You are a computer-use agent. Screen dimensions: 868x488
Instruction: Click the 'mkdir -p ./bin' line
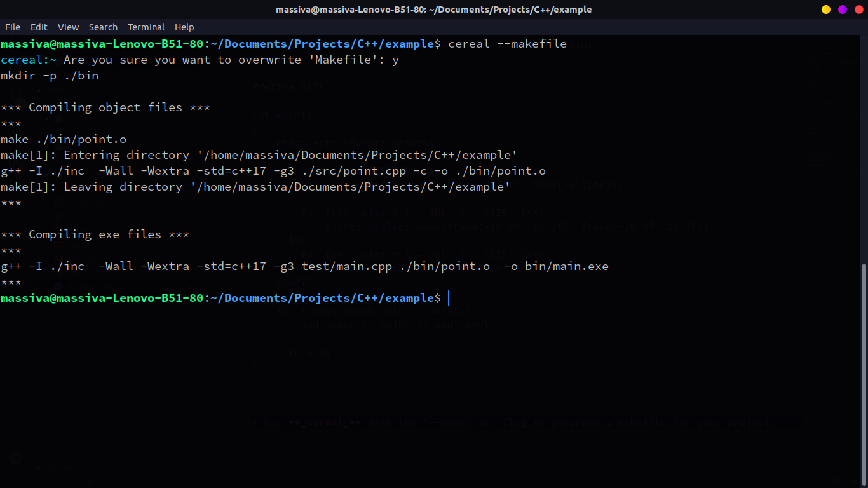(x=50, y=76)
